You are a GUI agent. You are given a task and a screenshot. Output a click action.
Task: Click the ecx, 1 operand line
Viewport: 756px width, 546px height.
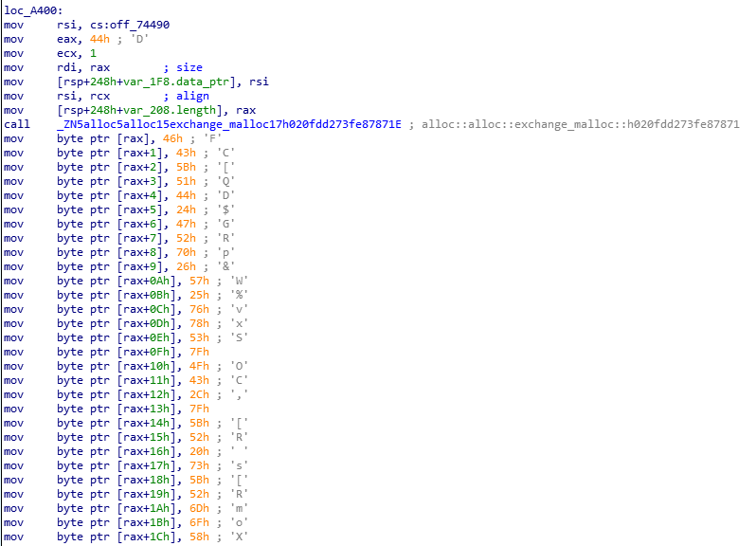(76, 53)
